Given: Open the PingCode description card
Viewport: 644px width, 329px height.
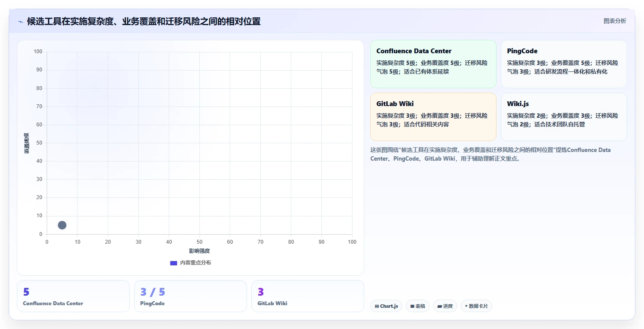Looking at the screenshot, I should [564, 64].
